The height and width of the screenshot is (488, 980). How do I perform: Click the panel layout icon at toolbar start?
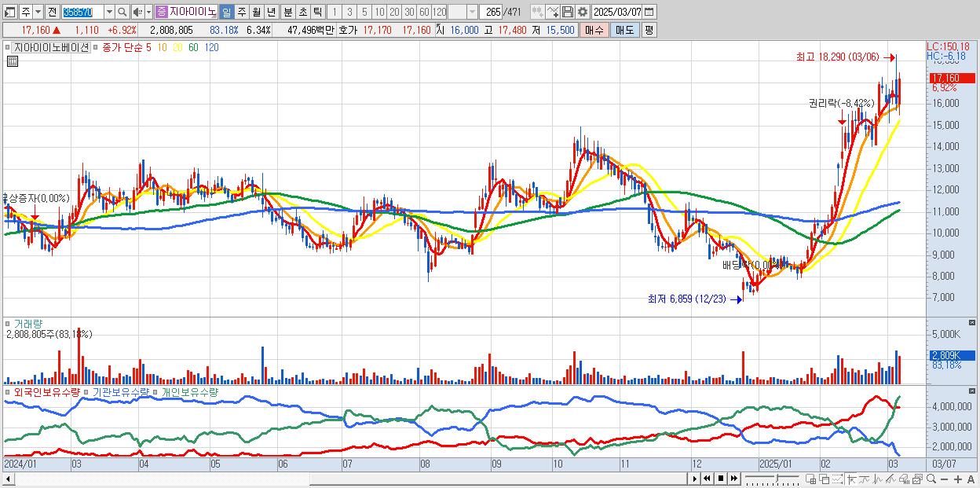point(9,12)
